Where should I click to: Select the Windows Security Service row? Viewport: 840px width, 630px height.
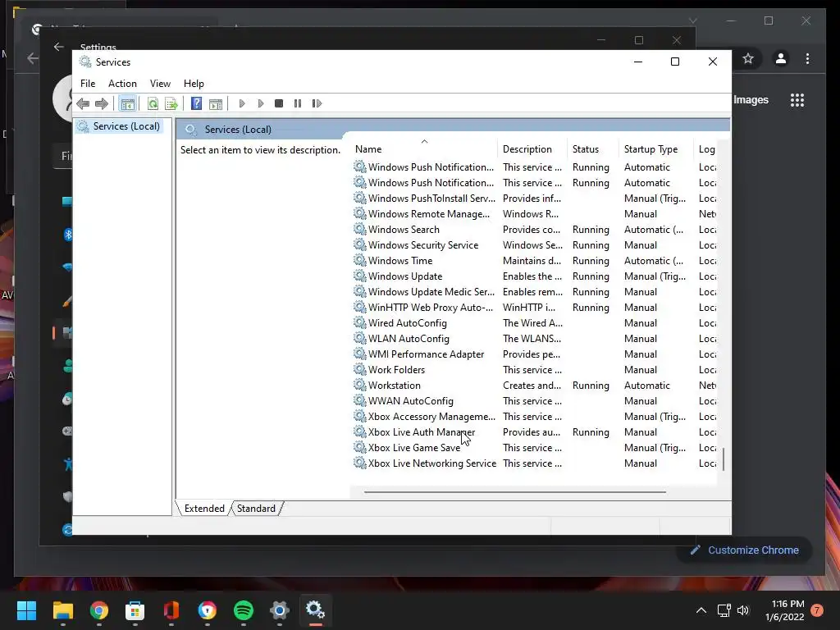tap(534, 244)
